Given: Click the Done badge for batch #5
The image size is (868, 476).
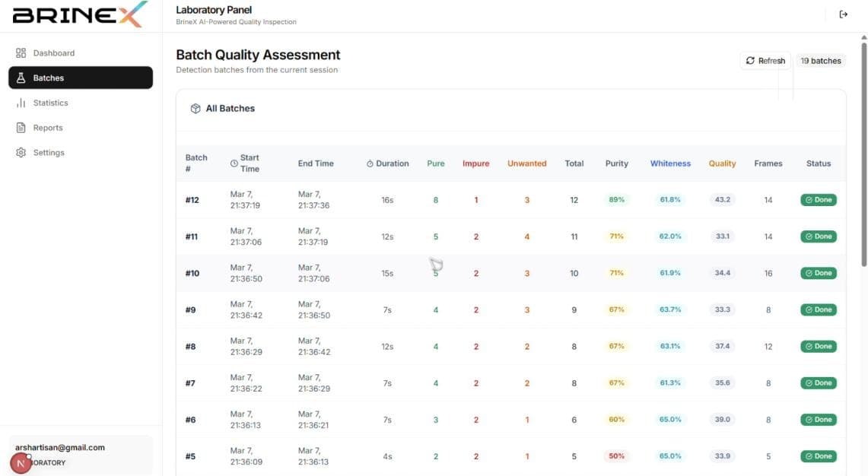Looking at the screenshot, I should [x=819, y=456].
